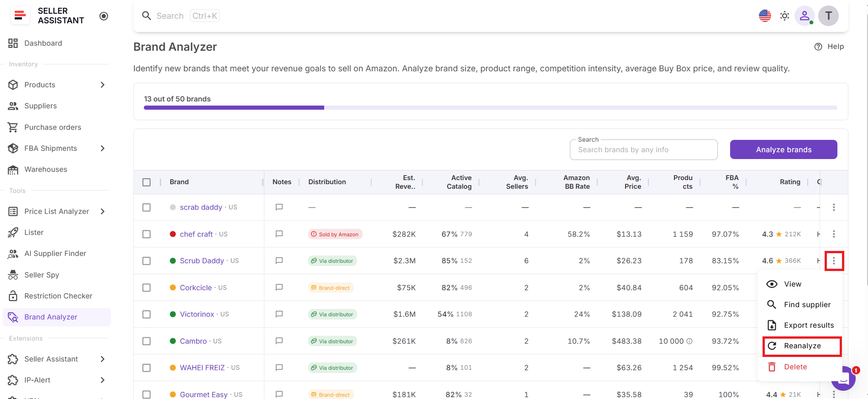Click the brands usage progress bar
Image resolution: width=868 pixels, height=399 pixels.
pos(490,108)
